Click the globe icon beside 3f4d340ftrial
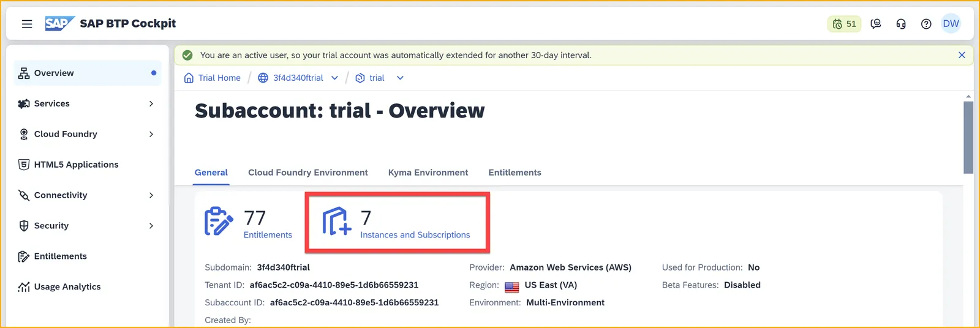This screenshot has width=980, height=328. [x=263, y=78]
